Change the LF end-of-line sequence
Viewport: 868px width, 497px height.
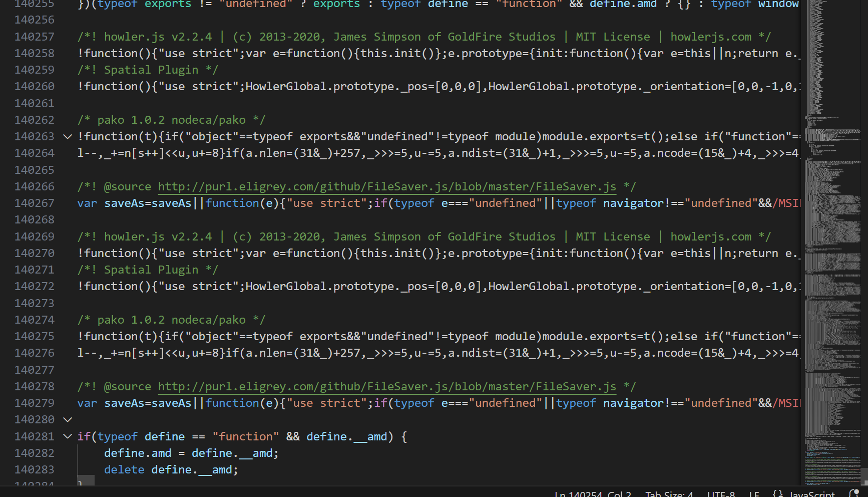[754, 494]
